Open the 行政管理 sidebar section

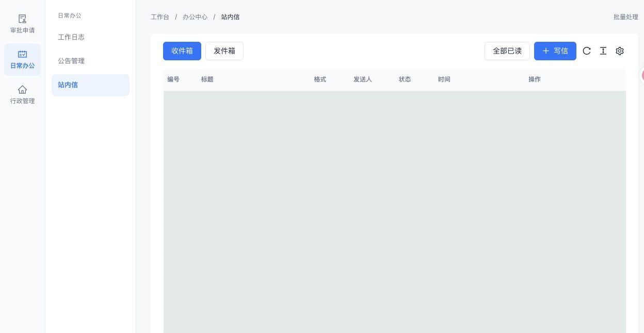22,95
